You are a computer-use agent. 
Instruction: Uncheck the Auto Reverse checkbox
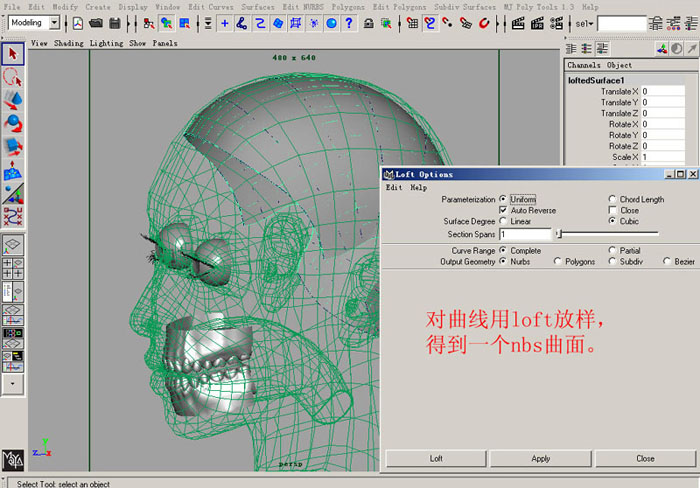coord(503,210)
